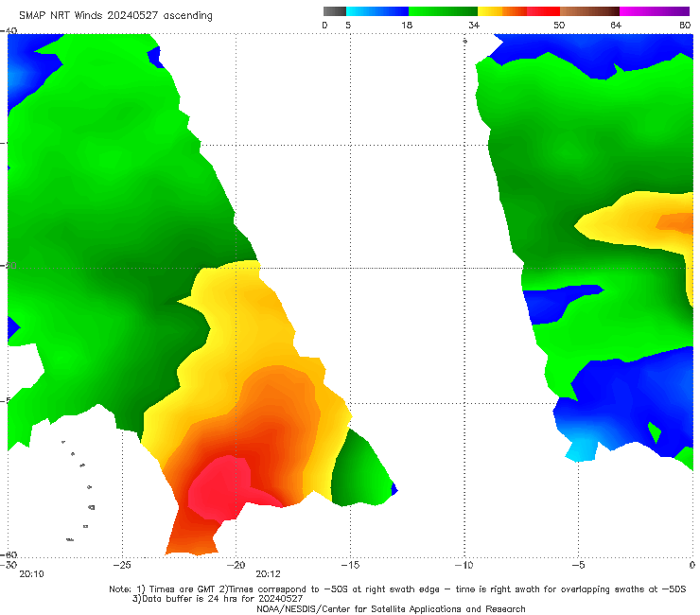The height and width of the screenshot is (615, 700).
Task: Click the brown segment of the color bar
Action: [589, 11]
